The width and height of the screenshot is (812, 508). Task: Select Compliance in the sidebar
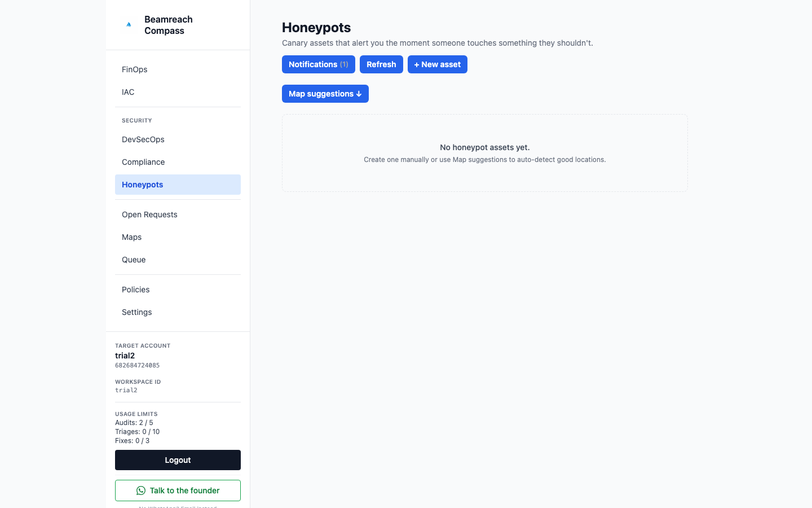point(178,162)
